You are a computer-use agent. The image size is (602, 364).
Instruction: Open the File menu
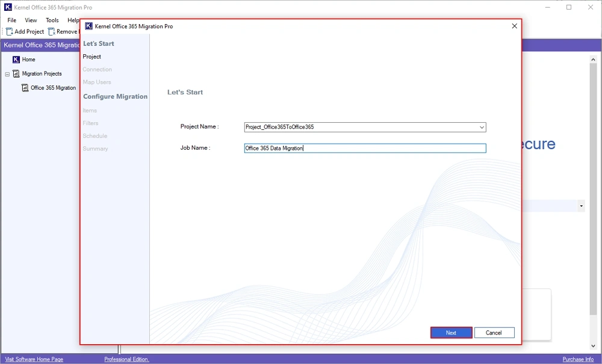(11, 20)
